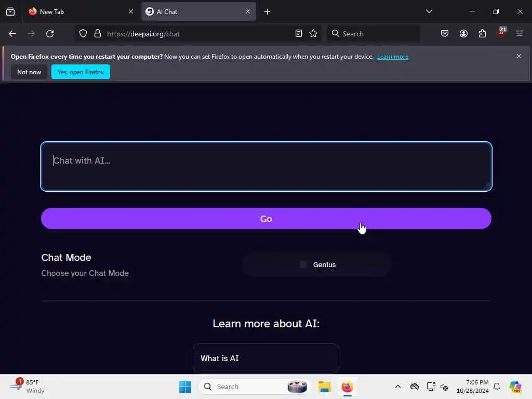Open the What is AI card
The image size is (532, 399).
pyautogui.click(x=266, y=358)
